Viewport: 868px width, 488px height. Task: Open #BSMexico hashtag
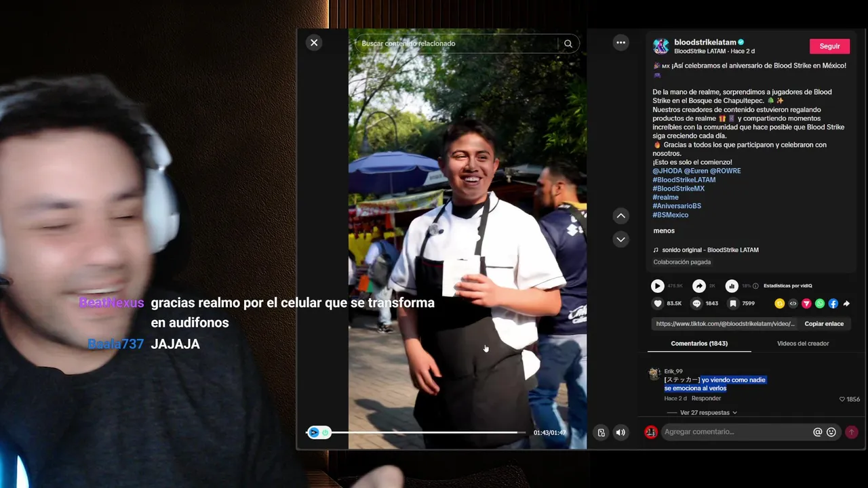[671, 215]
